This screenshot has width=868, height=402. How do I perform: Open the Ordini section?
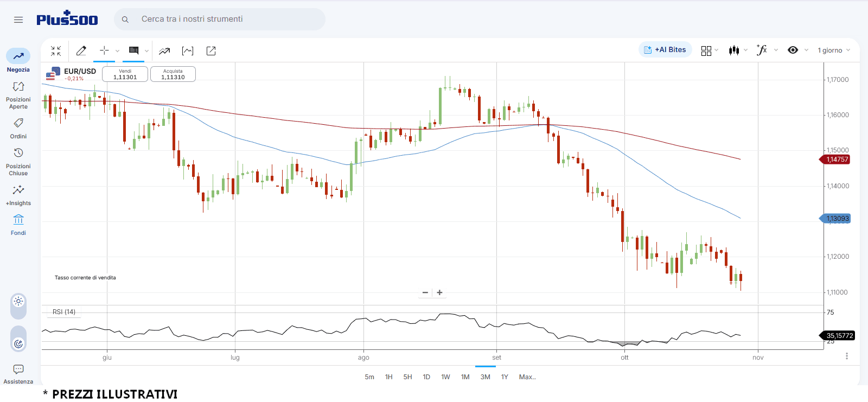point(18,129)
